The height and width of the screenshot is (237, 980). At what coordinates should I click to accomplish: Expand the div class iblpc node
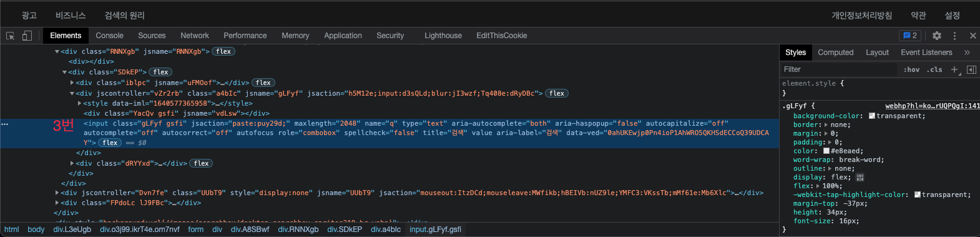pyautogui.click(x=72, y=83)
